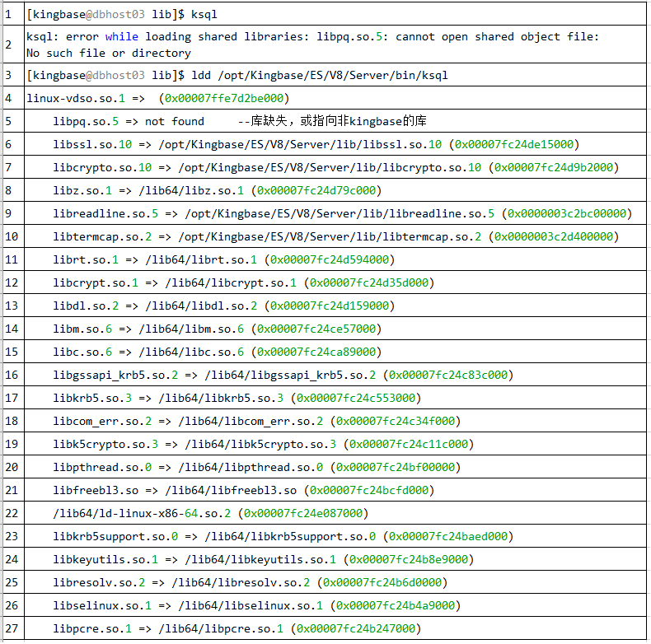The height and width of the screenshot is (644, 651).
Task: Click the address (0x00007ffe7d2be000)
Action: pos(224,98)
